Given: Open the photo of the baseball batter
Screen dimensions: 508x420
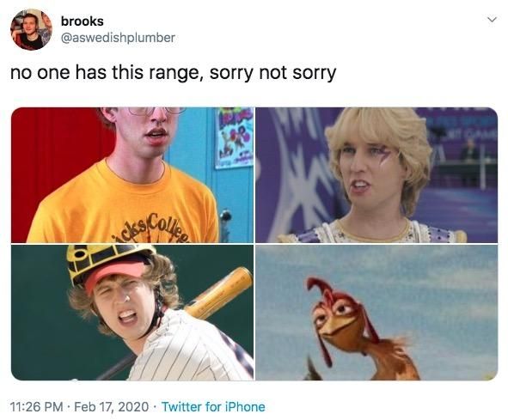Looking at the screenshot, I should tap(132, 313).
